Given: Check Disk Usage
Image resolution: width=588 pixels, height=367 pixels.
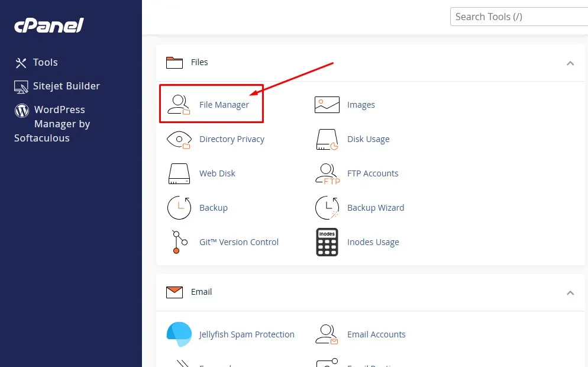Looking at the screenshot, I should point(369,139).
